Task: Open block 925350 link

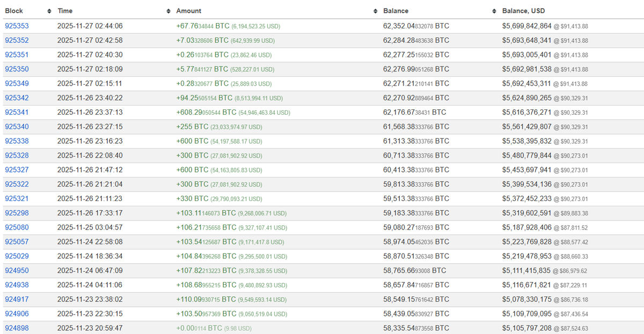Action: tap(17, 69)
